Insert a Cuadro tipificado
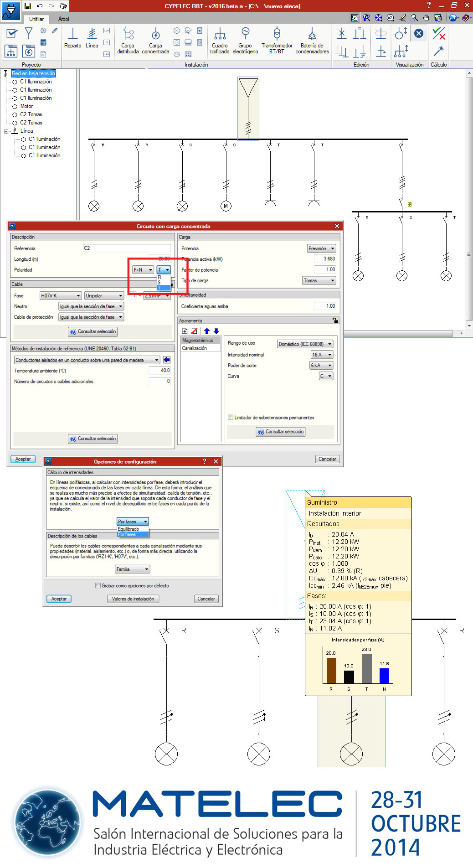The image size is (473, 868). pos(220,41)
